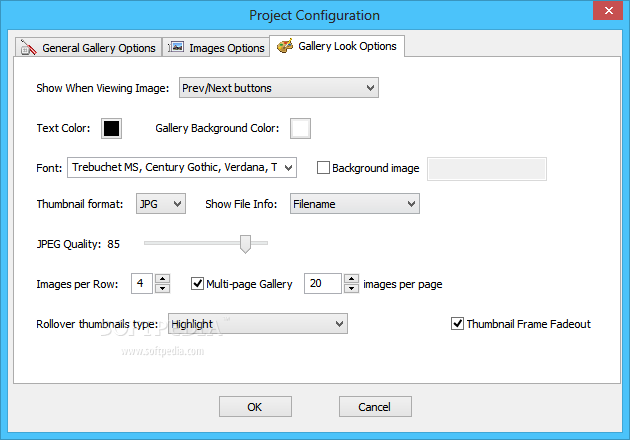
Task: Confirm settings with the OK button
Action: coord(255,407)
